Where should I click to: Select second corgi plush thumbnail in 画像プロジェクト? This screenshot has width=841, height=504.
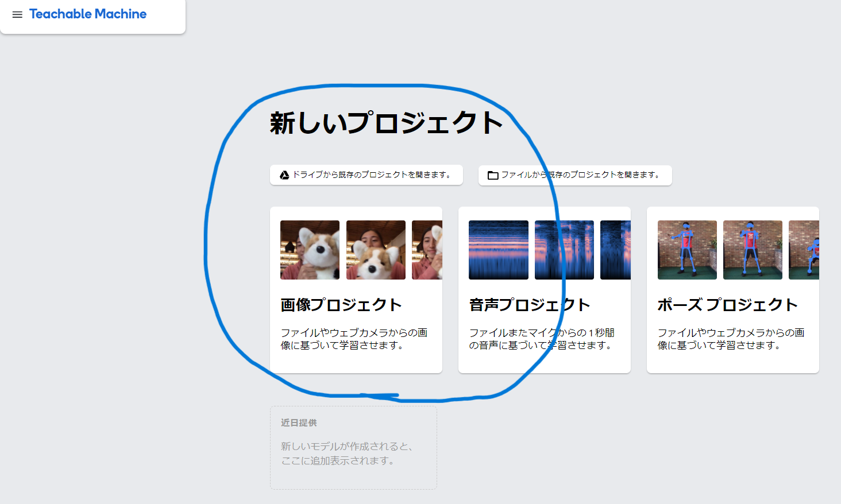click(376, 250)
